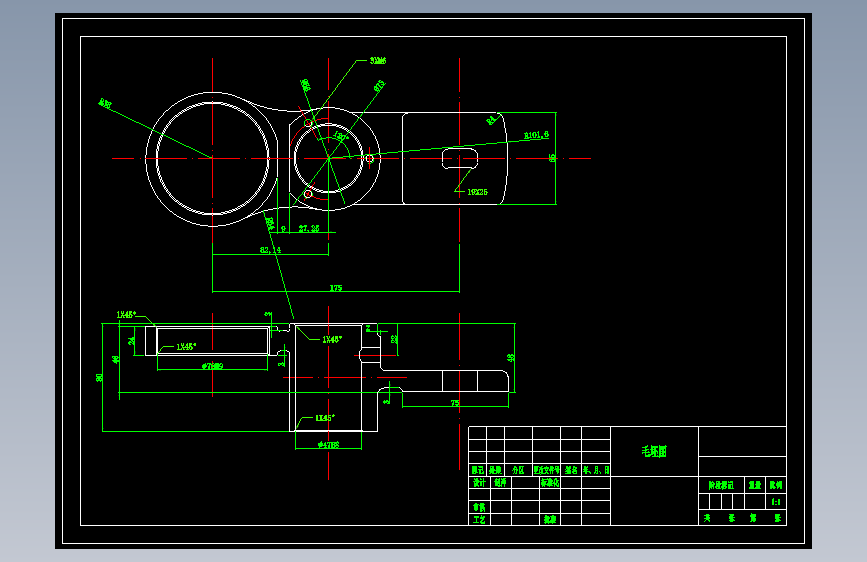Select the R4 corner radius label
The image size is (867, 562).
click(491, 120)
